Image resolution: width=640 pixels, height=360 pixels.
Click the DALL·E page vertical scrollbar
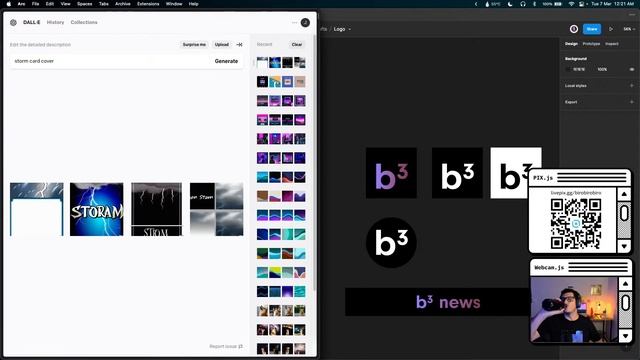(314, 163)
